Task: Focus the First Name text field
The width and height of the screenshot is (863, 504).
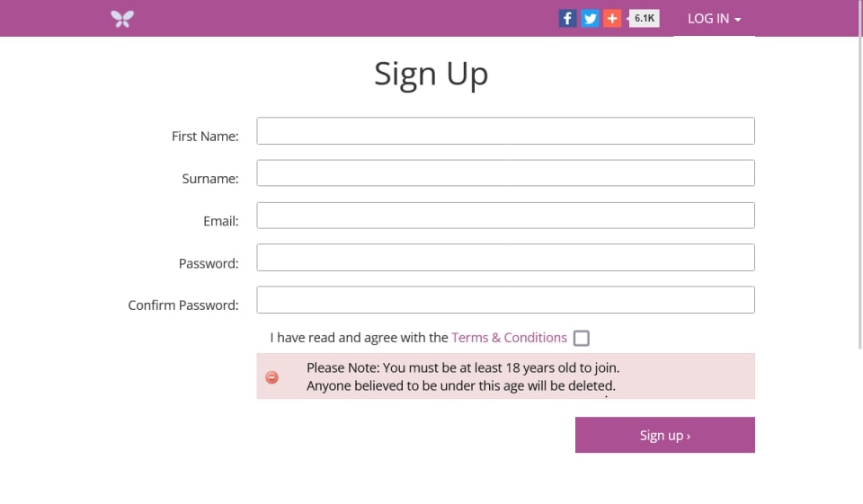Action: pos(505,131)
